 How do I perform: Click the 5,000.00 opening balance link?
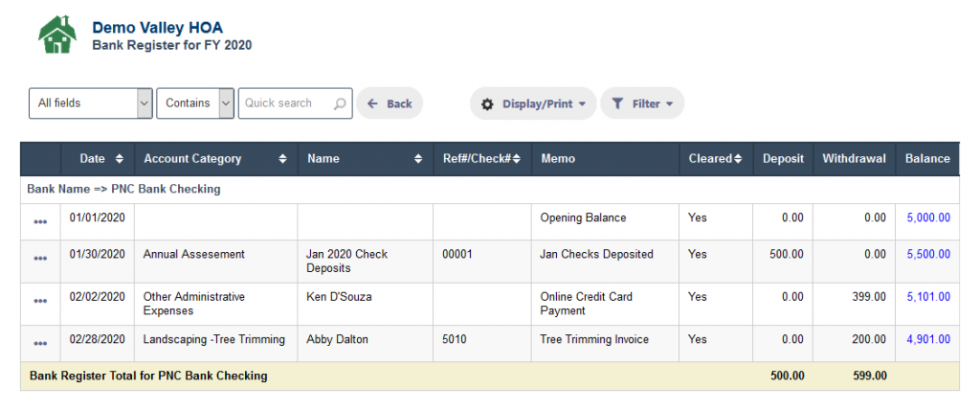point(928,218)
